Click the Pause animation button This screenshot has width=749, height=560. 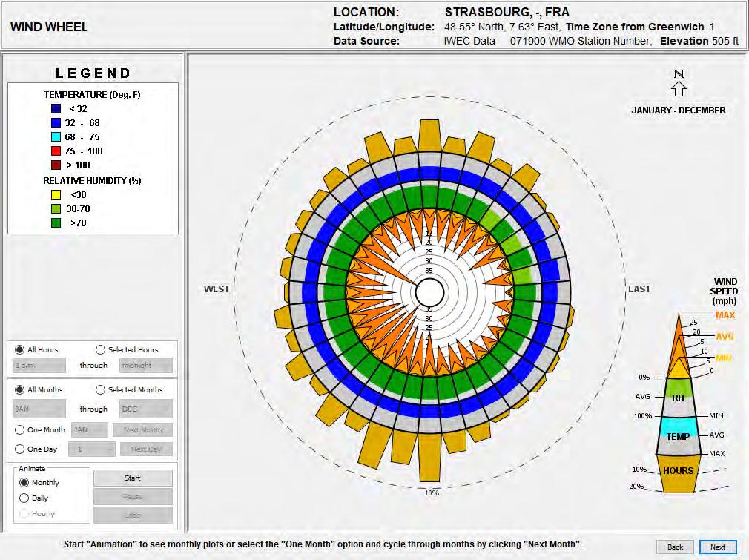pos(133,496)
